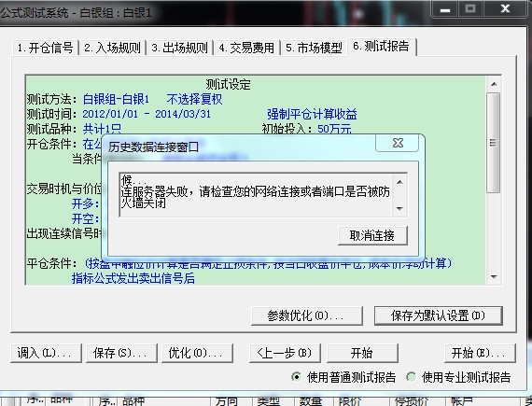Click the 数量 column header in background table
This screenshot has width=532, height=406.
coord(311,401)
